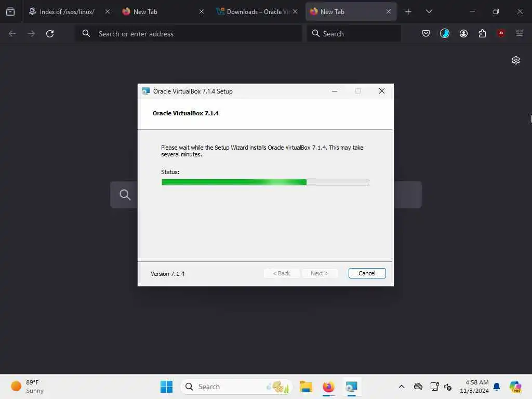Go back one page in Firefox
This screenshot has height=399, width=532.
[12, 34]
